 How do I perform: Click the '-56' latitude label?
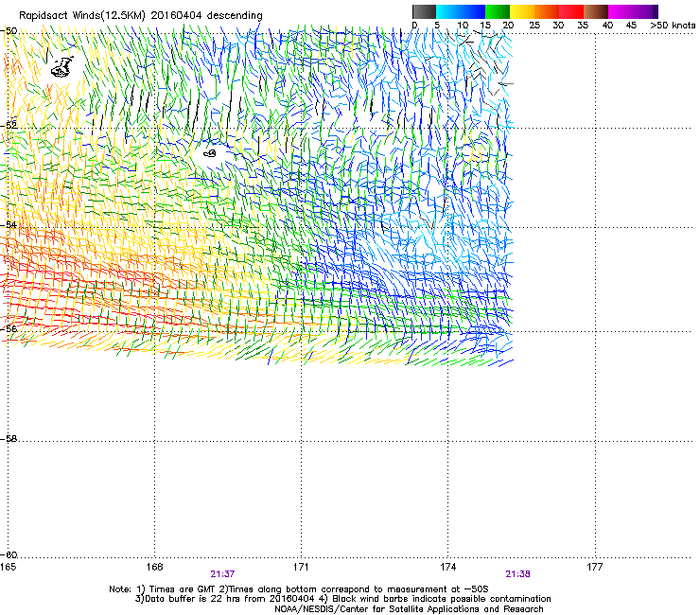coord(9,328)
